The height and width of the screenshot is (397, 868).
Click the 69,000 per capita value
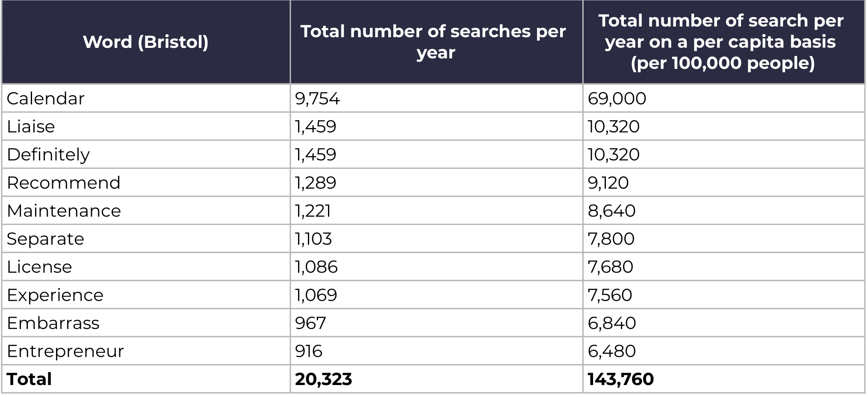click(x=617, y=98)
